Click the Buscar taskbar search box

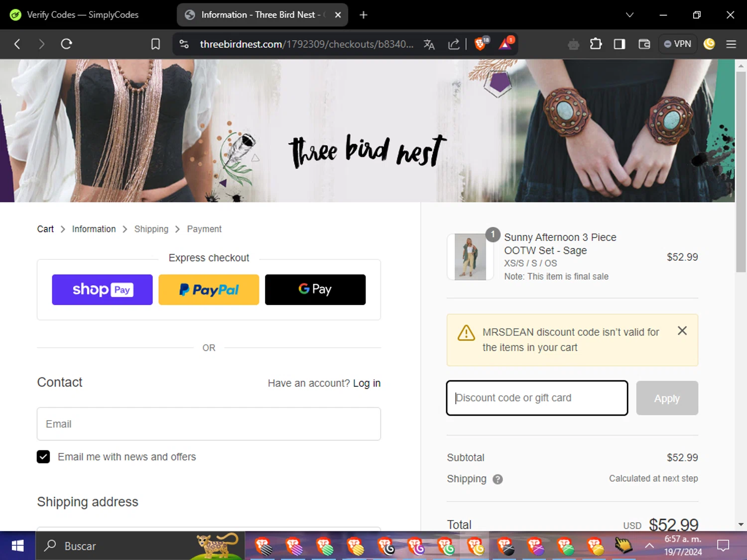point(139,546)
